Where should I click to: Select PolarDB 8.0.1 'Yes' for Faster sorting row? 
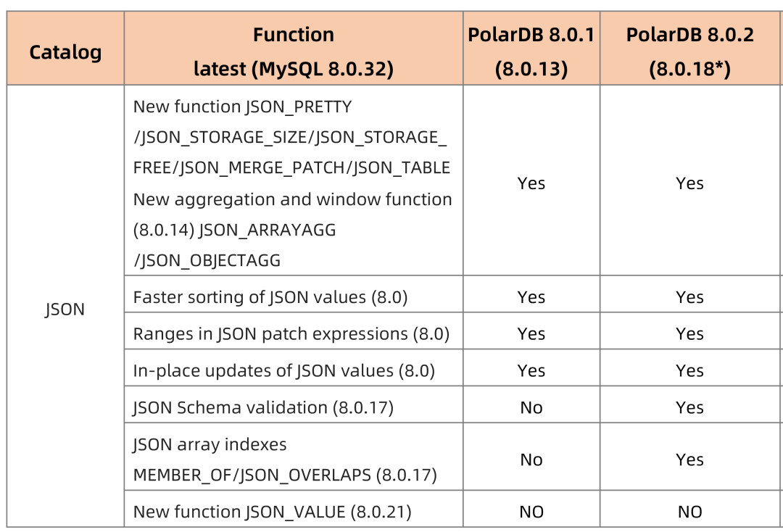click(x=531, y=297)
